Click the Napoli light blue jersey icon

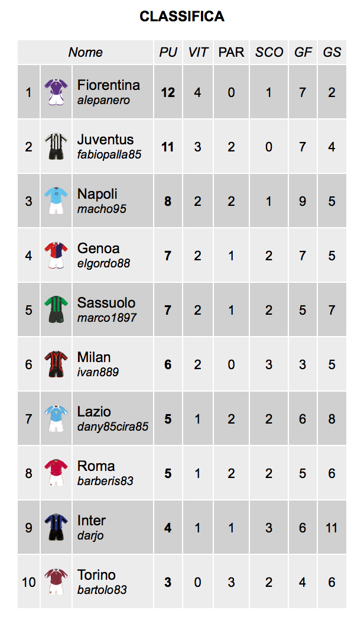(x=56, y=201)
